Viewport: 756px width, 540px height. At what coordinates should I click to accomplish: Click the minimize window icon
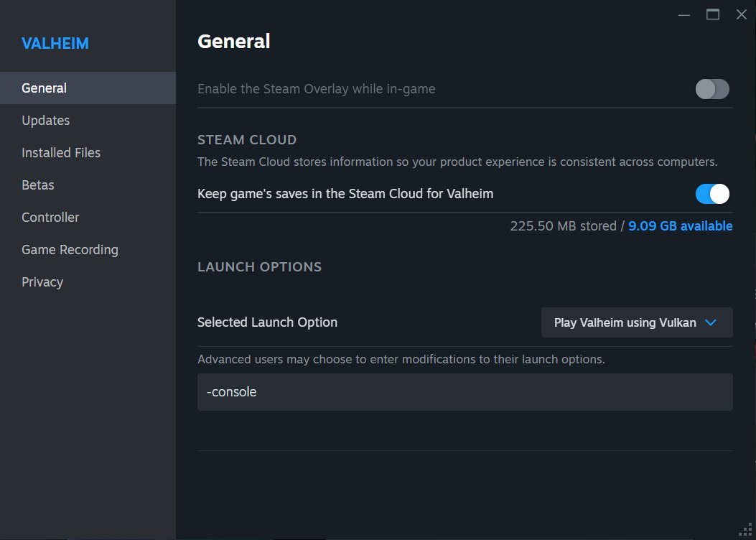[684, 14]
